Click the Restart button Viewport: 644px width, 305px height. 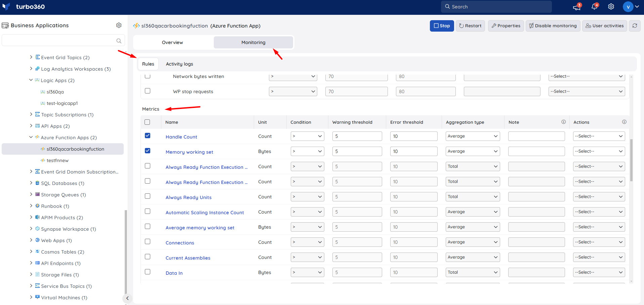click(x=470, y=26)
